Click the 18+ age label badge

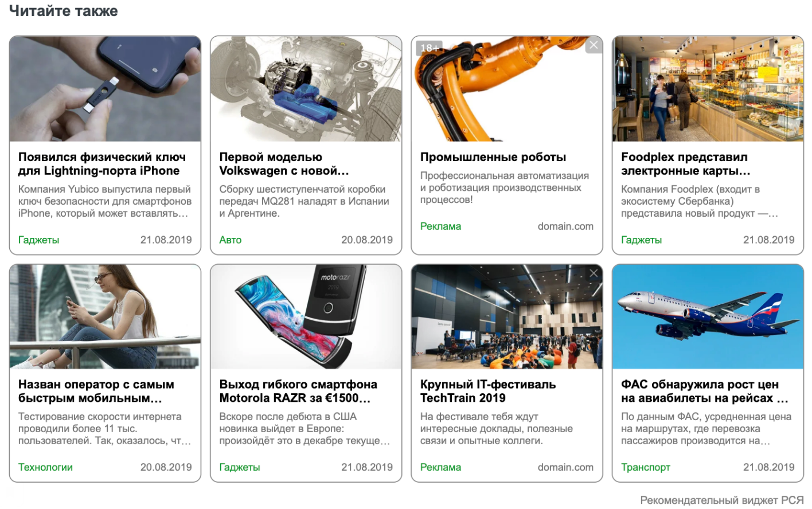point(430,48)
